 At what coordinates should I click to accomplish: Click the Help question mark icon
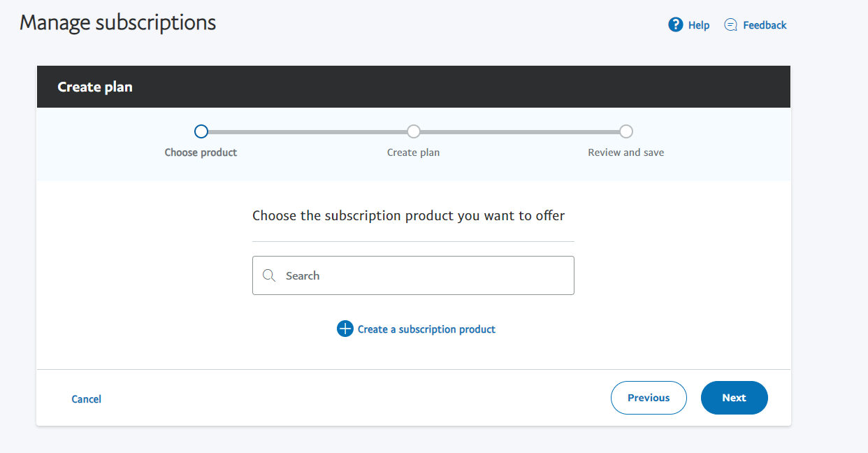coord(675,25)
